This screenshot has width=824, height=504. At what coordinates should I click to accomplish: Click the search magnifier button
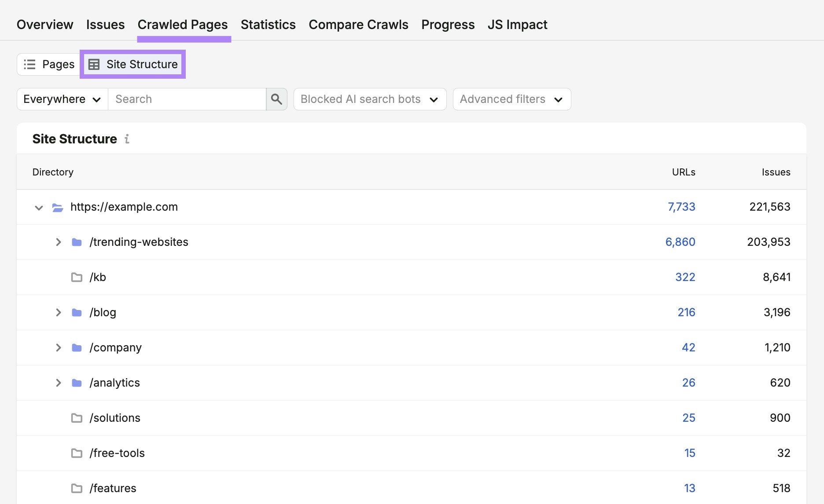[x=276, y=99]
